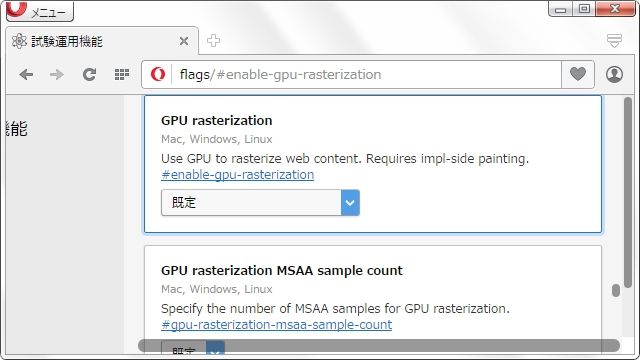The width and height of the screenshot is (640, 360).
Task: Click the address bar URL field
Action: 365,74
